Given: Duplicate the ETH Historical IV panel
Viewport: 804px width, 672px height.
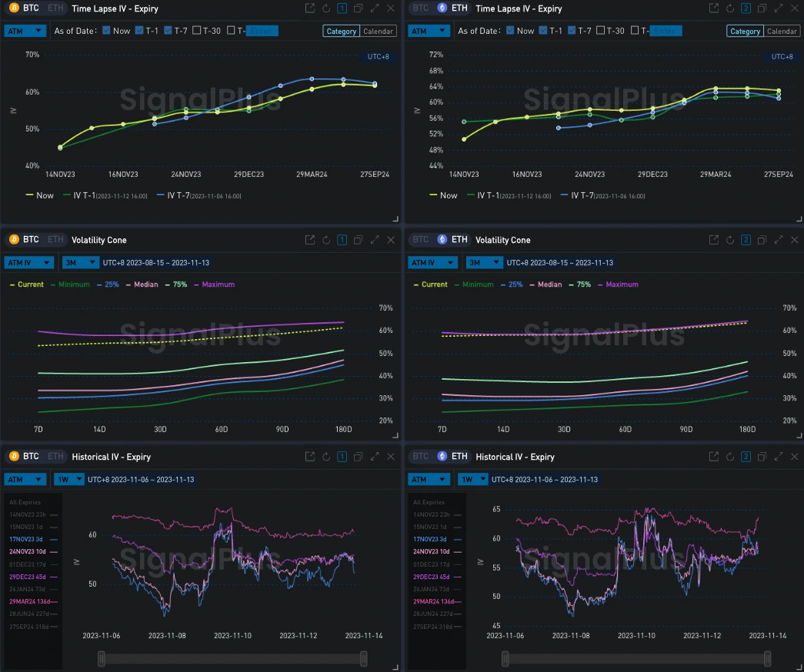Looking at the screenshot, I should [762, 457].
